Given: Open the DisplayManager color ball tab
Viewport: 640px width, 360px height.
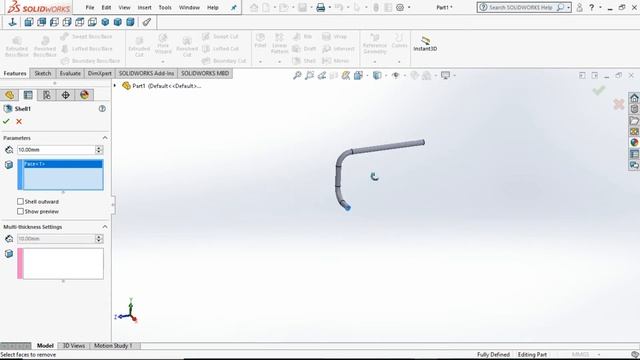Looking at the screenshot, I should pyautogui.click(x=84, y=95).
